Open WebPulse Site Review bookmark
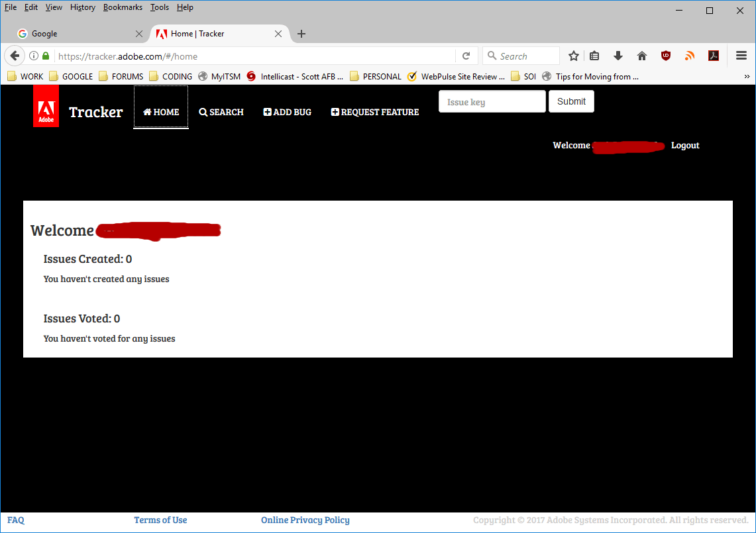756x533 pixels. click(456, 77)
